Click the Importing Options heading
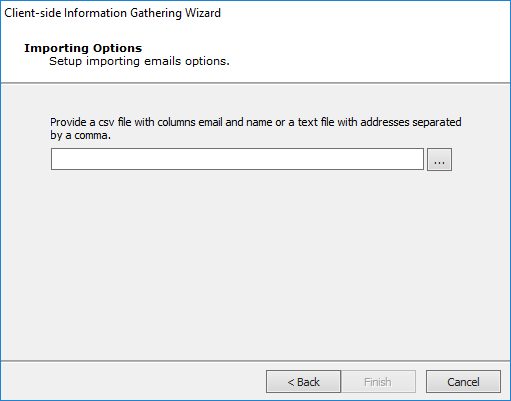Viewport: 511px width, 401px height. (x=83, y=48)
